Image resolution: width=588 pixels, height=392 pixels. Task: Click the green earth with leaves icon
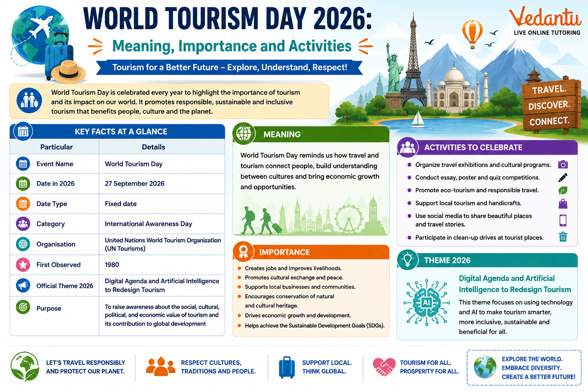click(x=25, y=366)
